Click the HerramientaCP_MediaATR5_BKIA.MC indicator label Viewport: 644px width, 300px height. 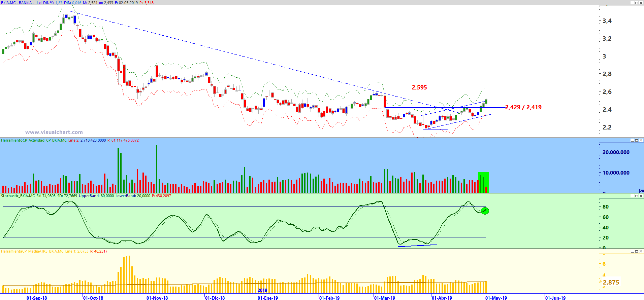[32, 251]
